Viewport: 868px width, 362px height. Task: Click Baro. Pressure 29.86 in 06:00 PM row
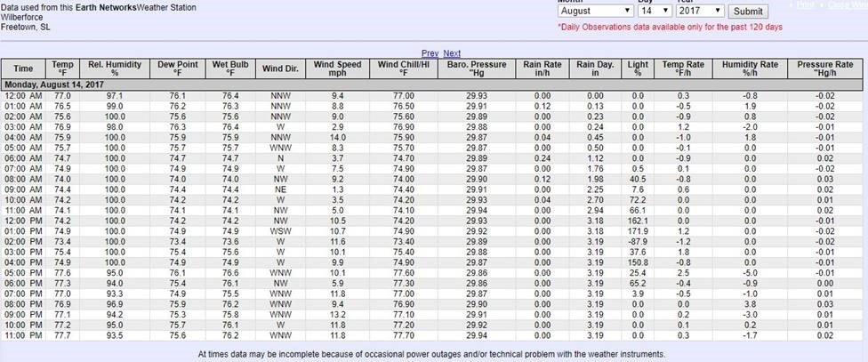(x=477, y=284)
